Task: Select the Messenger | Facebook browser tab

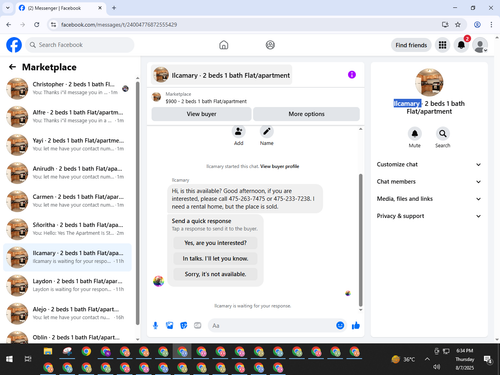Action: [60, 8]
